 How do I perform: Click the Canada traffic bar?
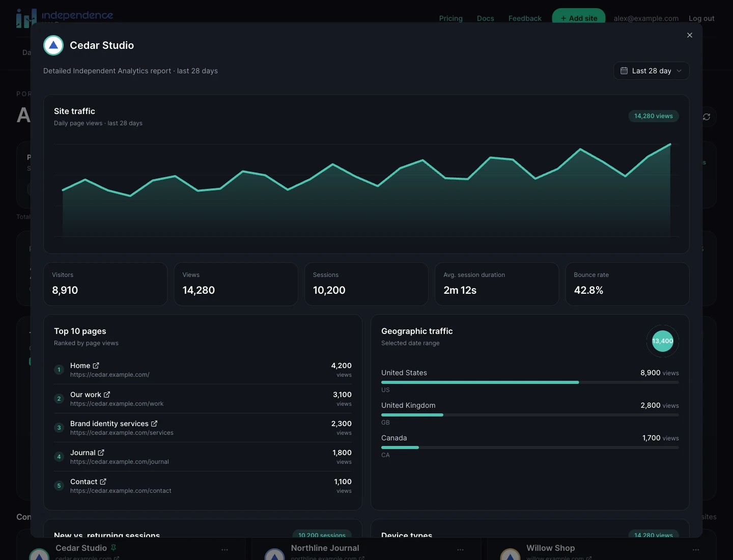530,447
